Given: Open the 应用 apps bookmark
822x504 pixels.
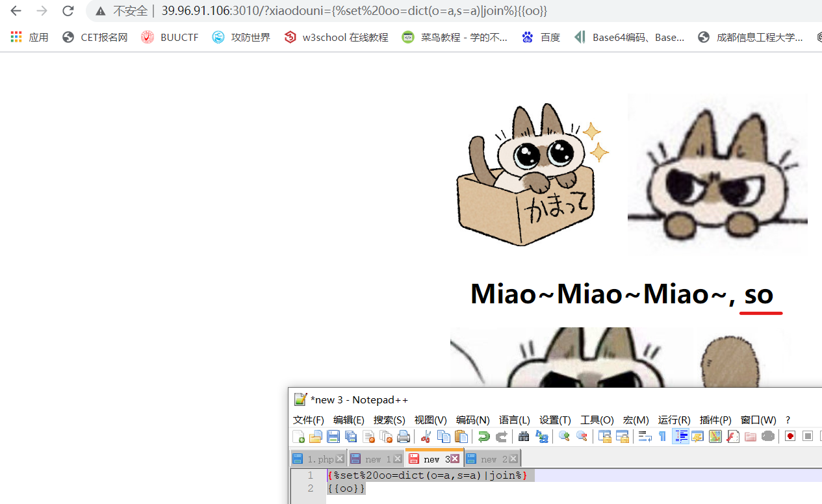Looking at the screenshot, I should (x=30, y=37).
